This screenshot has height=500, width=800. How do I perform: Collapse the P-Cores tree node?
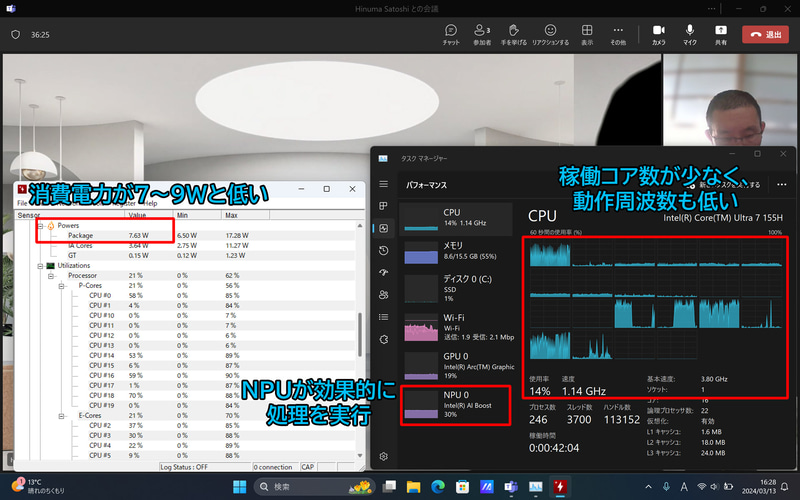[61, 286]
